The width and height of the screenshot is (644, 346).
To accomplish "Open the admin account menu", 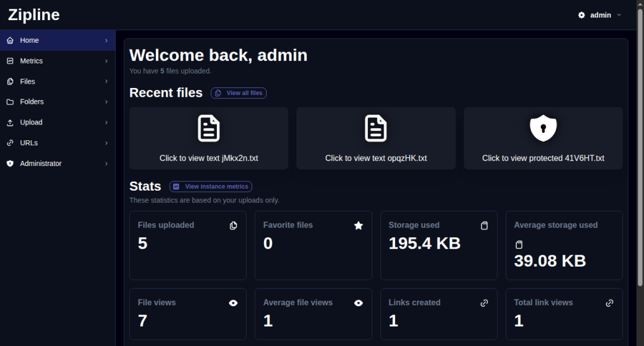I will point(599,15).
